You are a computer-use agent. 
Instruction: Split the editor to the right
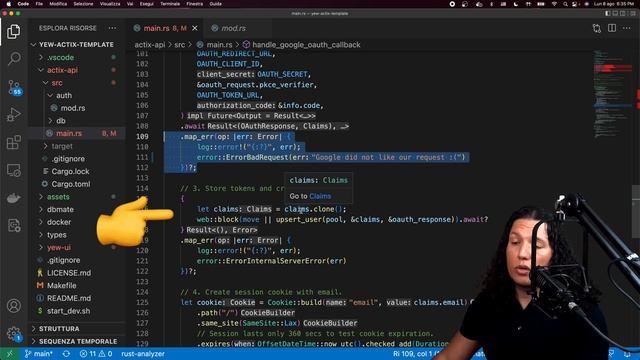coord(612,28)
